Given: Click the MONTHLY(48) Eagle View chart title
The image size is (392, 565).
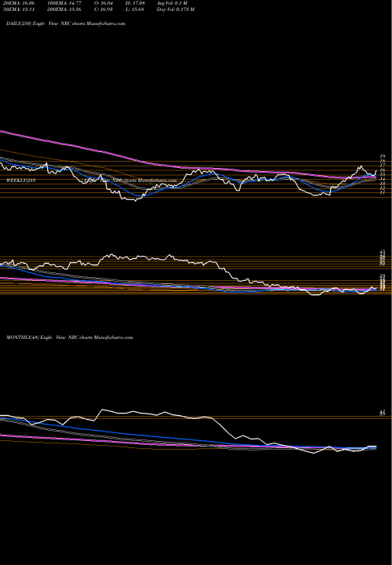Looking at the screenshot, I should point(70,337).
